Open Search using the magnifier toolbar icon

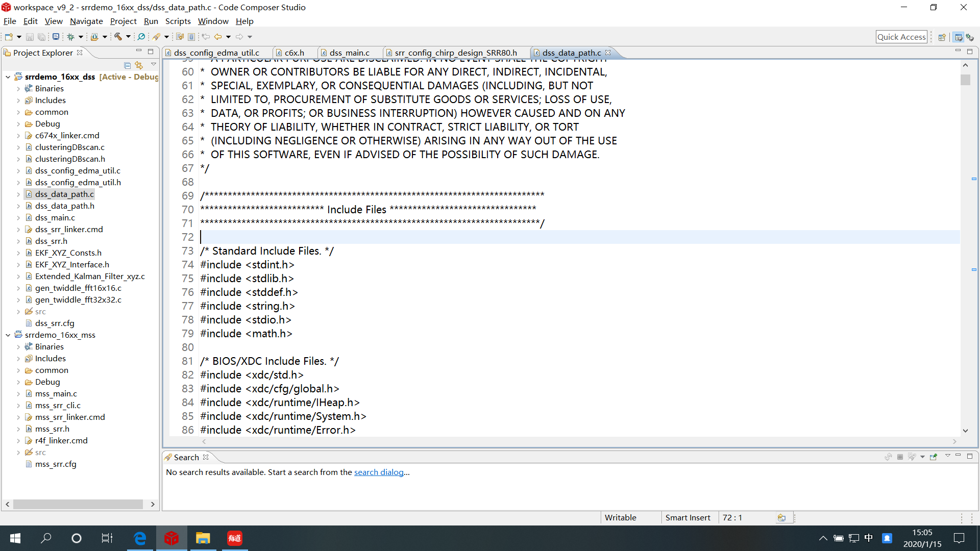pos(141,36)
